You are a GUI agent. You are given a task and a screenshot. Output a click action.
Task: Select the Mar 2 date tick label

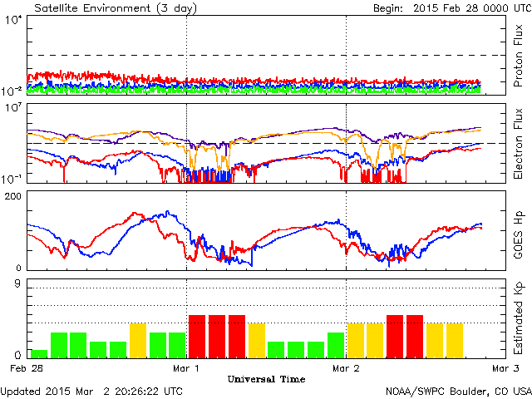click(345, 367)
